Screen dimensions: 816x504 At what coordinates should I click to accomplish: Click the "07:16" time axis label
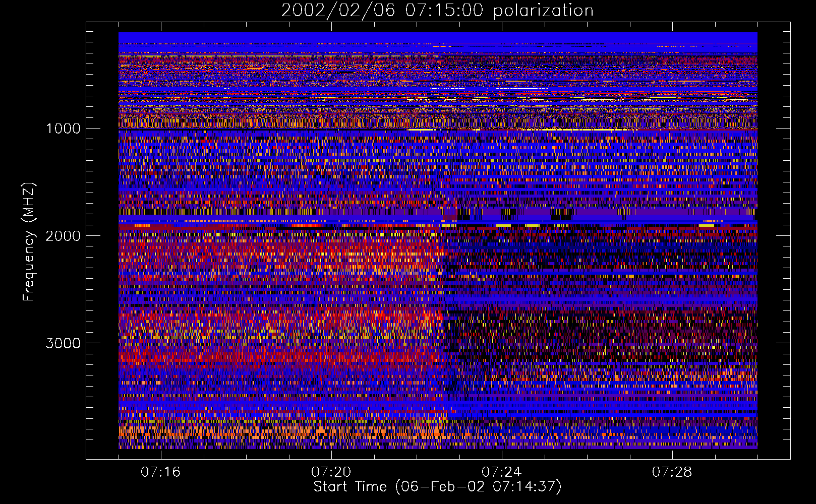tap(160, 472)
